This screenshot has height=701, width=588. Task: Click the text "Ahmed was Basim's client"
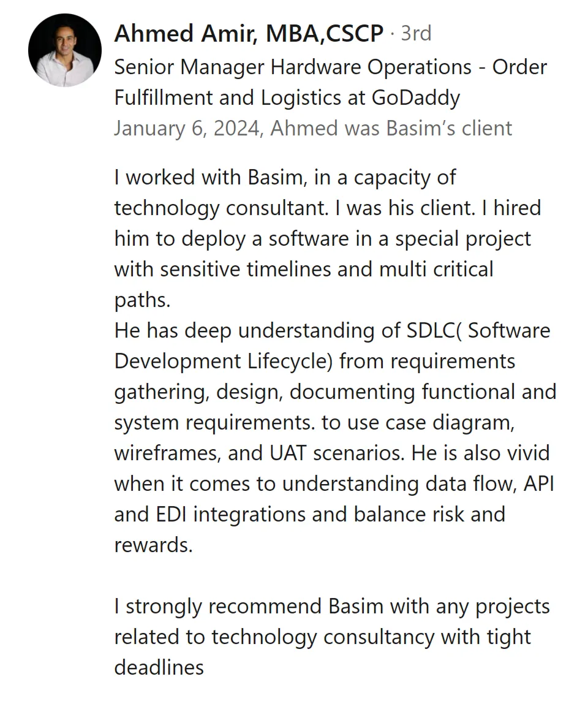[x=391, y=128]
